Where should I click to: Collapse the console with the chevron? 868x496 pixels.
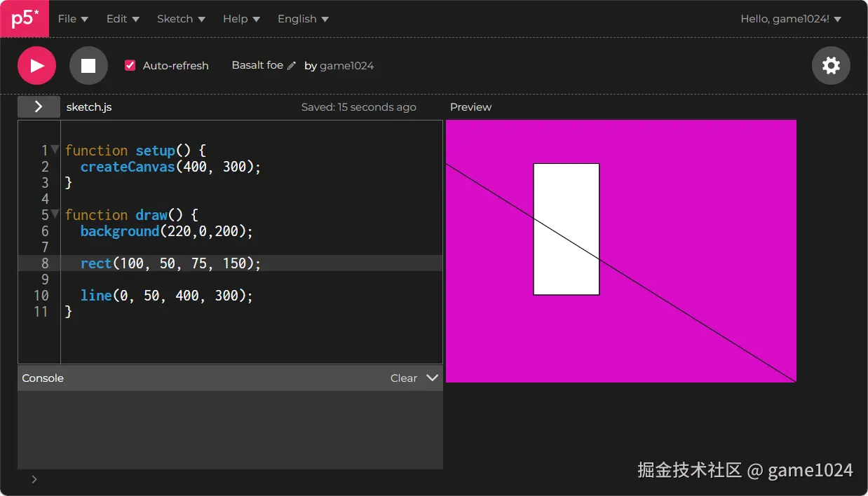point(433,378)
